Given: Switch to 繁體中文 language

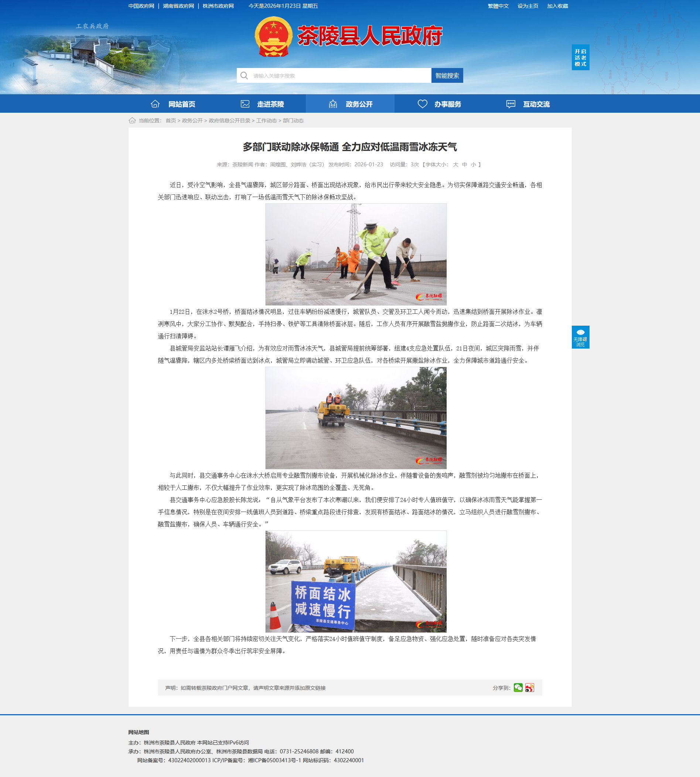Looking at the screenshot, I should (498, 6).
